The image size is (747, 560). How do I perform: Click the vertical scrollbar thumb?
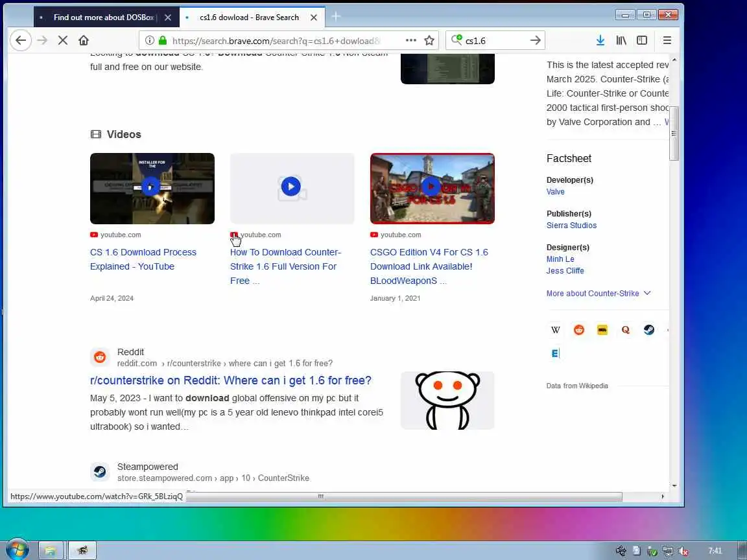(674, 134)
